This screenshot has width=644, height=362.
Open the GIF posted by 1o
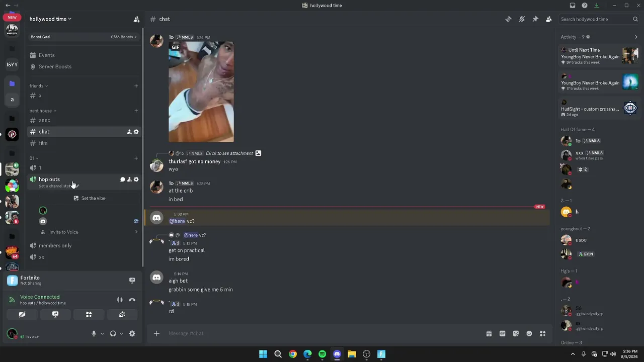tap(201, 92)
